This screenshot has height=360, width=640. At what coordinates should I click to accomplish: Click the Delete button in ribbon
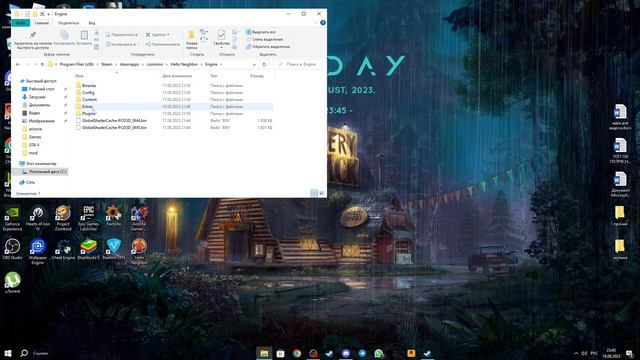pyautogui.click(x=158, y=35)
